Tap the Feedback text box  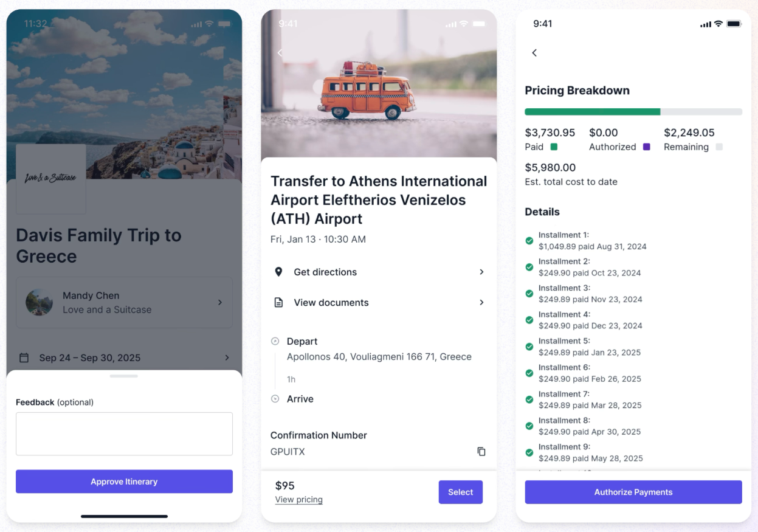(x=124, y=434)
